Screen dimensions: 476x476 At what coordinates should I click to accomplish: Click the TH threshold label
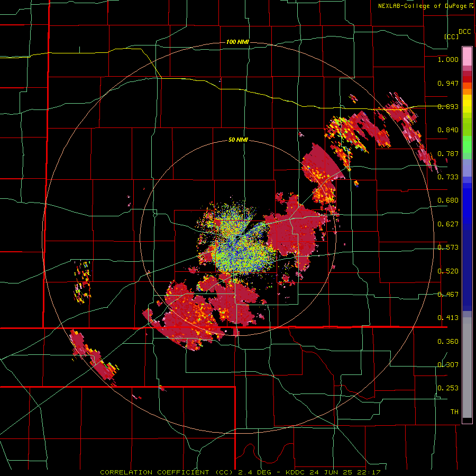point(454,412)
